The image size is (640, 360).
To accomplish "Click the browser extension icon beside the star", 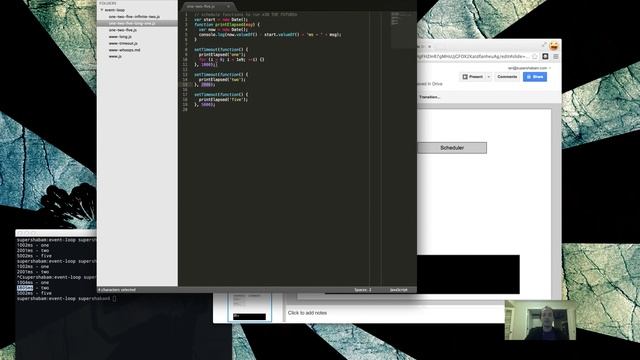I will pyautogui.click(x=545, y=56).
